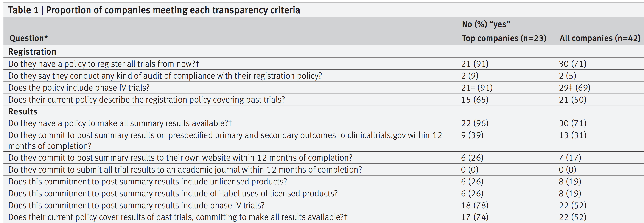Image resolution: width=644 pixels, height=223 pixels.
Task: Select the clinicaltrials.gov within 12 months question
Action: pos(225,140)
